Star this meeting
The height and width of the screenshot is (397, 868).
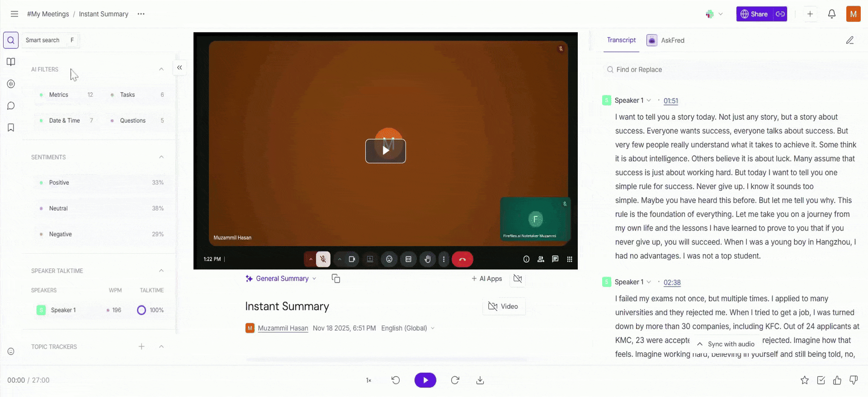[805, 380]
